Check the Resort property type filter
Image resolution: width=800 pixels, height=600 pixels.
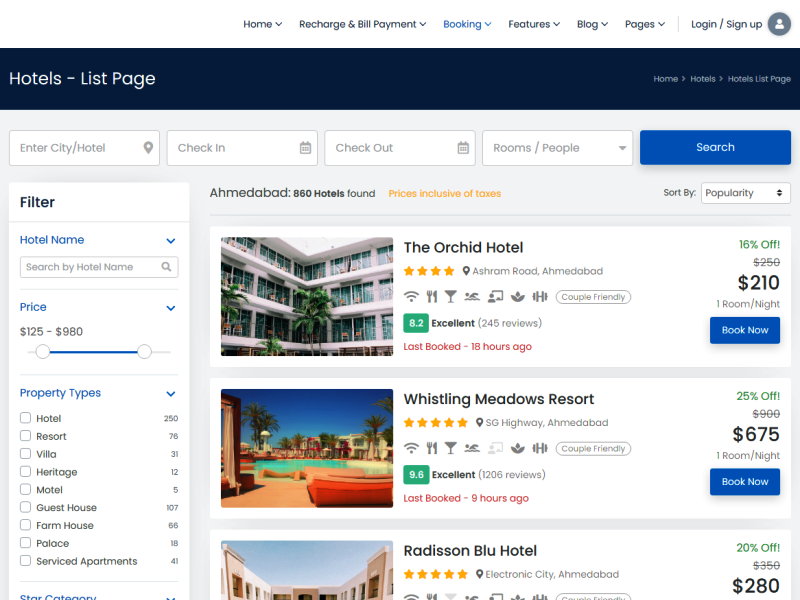click(25, 436)
